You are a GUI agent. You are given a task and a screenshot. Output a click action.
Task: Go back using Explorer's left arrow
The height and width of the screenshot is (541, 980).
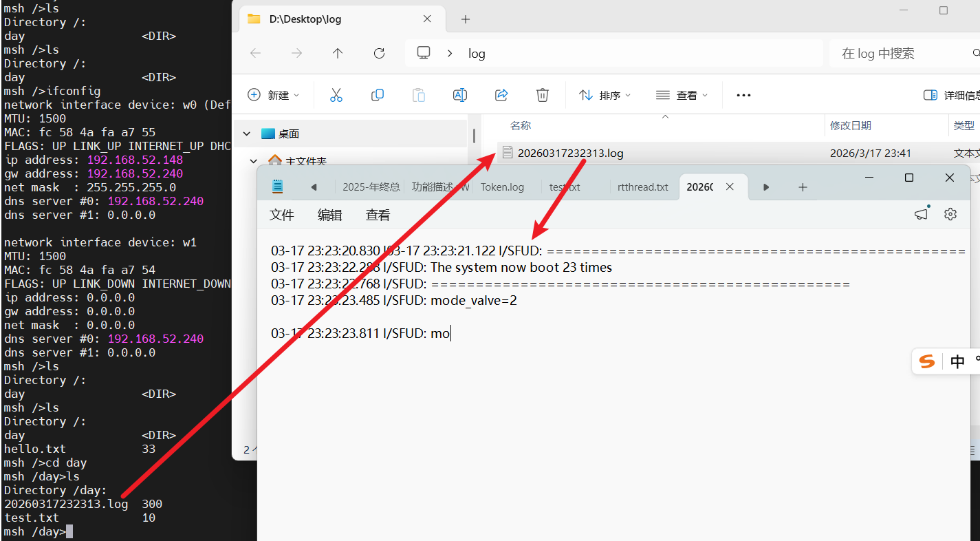(255, 53)
